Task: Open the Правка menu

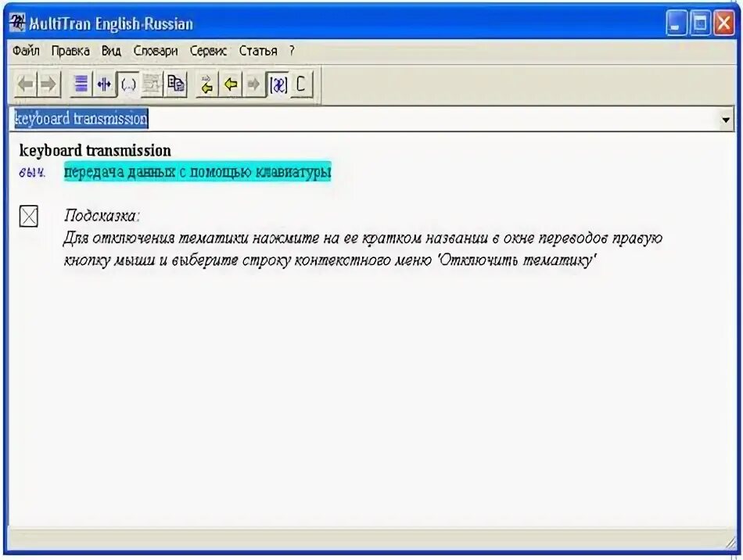Action: 70,51
